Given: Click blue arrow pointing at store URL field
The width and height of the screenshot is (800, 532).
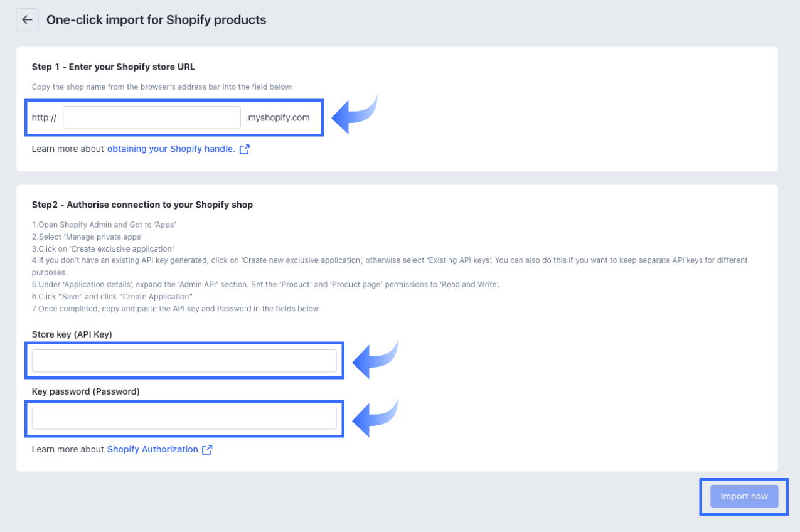Looking at the screenshot, I should 354,115.
